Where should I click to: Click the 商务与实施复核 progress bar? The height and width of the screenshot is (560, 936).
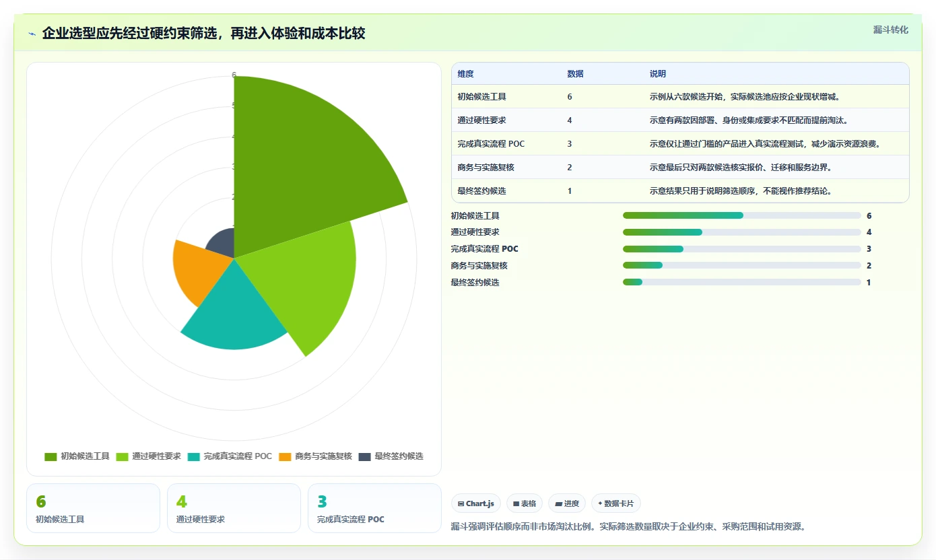pyautogui.click(x=741, y=266)
